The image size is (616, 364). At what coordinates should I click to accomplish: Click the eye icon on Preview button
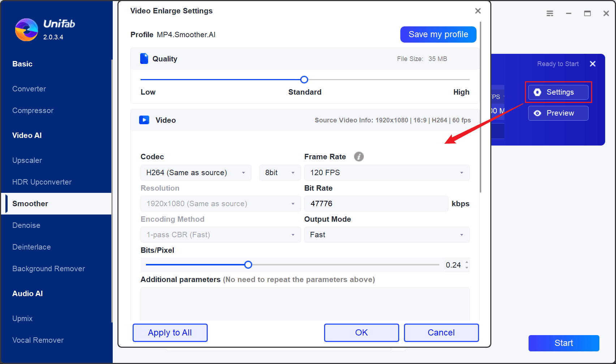[x=537, y=113]
